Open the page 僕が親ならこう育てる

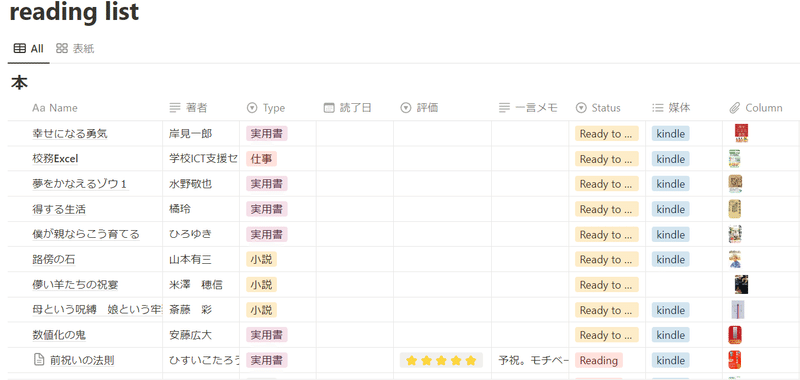coord(86,235)
